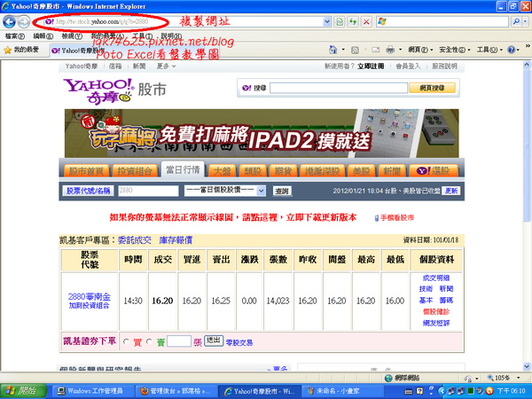Click the Yahoo logo in page header
The height and width of the screenshot is (399, 532).
(x=99, y=90)
